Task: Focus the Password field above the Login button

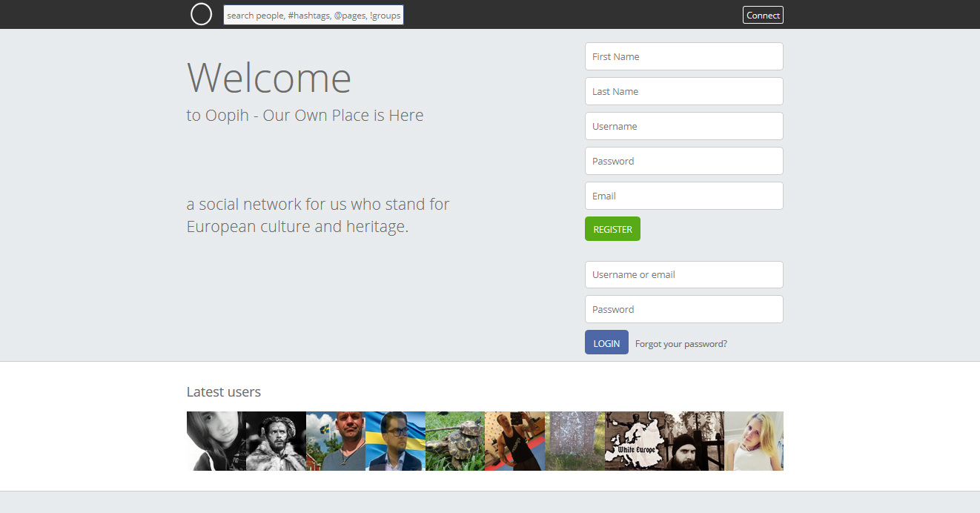Action: pyautogui.click(x=683, y=309)
